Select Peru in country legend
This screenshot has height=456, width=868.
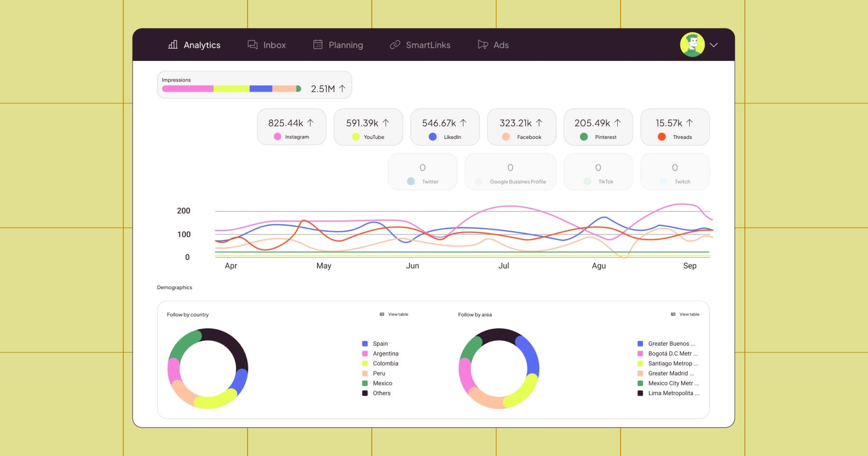[374, 373]
